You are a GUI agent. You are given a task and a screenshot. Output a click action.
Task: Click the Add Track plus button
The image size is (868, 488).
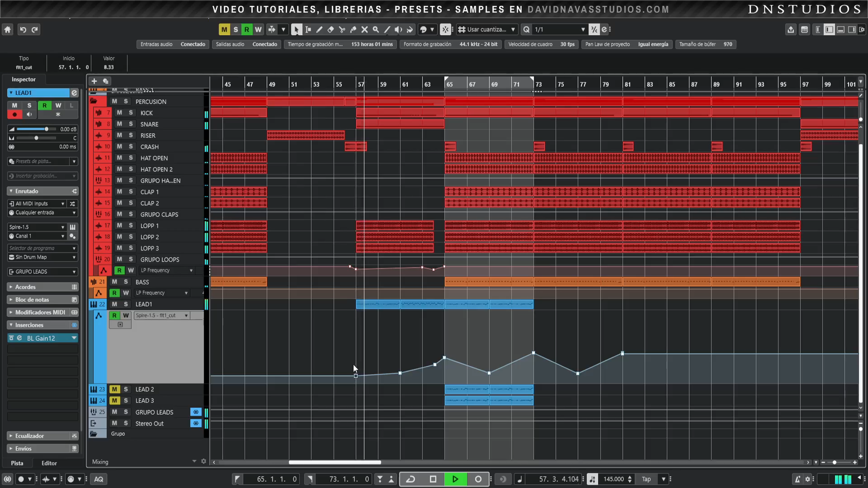click(x=94, y=81)
